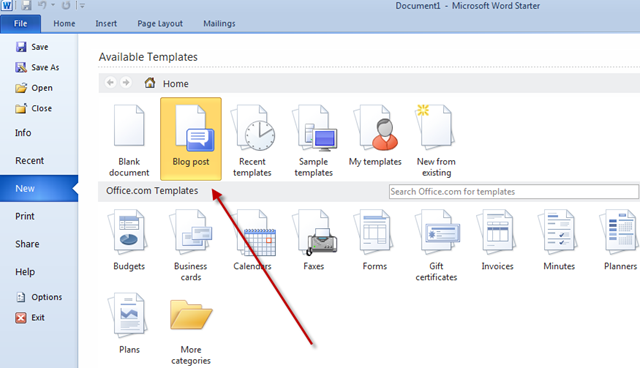Screen dimensions: 640x368
Task: Open the Calendars template category
Action: coord(252,240)
